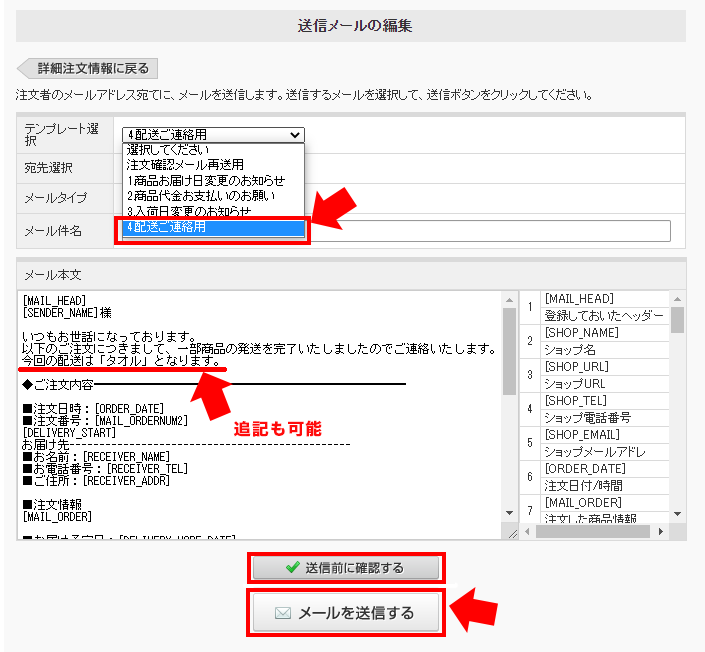Click variable list scroll-left arrow
This screenshot has width=705, height=652.
click(527, 531)
